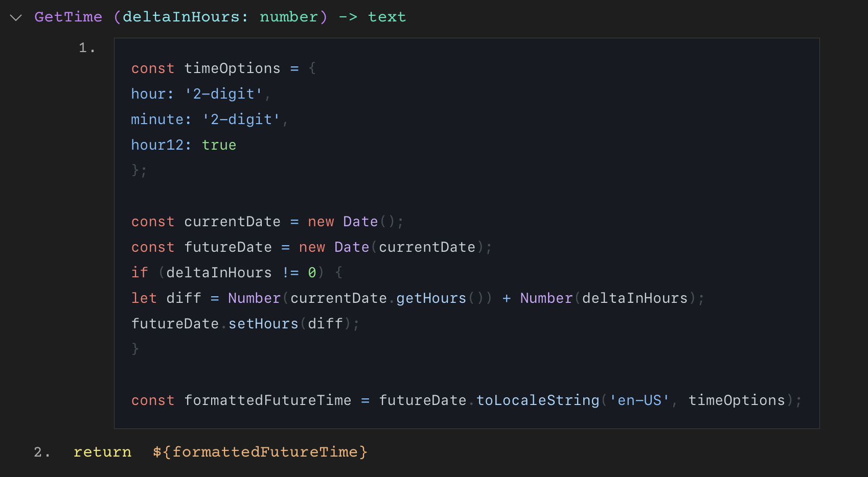The height and width of the screenshot is (477, 868).
Task: Click the text return type in the header
Action: click(387, 17)
